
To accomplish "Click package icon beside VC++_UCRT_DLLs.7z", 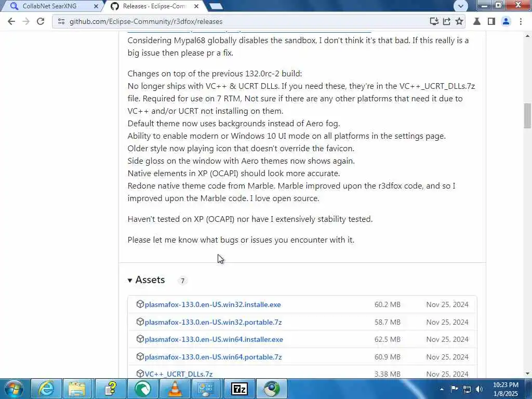I will pyautogui.click(x=140, y=373).
